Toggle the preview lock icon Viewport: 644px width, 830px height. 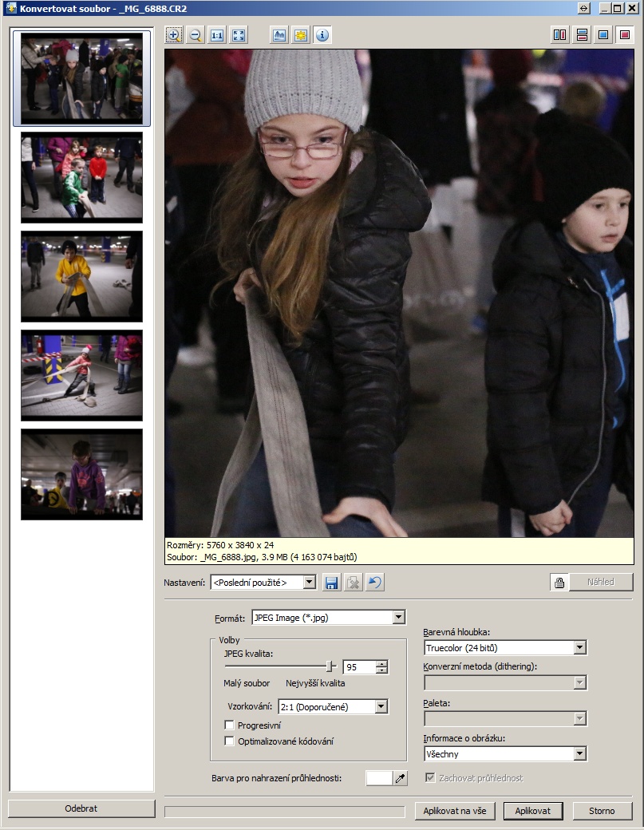point(559,583)
